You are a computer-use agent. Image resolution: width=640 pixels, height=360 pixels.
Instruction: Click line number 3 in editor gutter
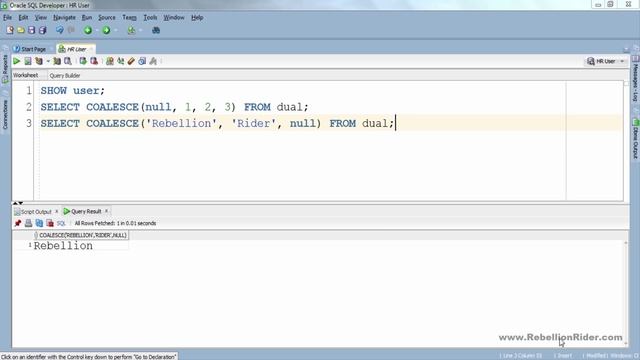29,123
